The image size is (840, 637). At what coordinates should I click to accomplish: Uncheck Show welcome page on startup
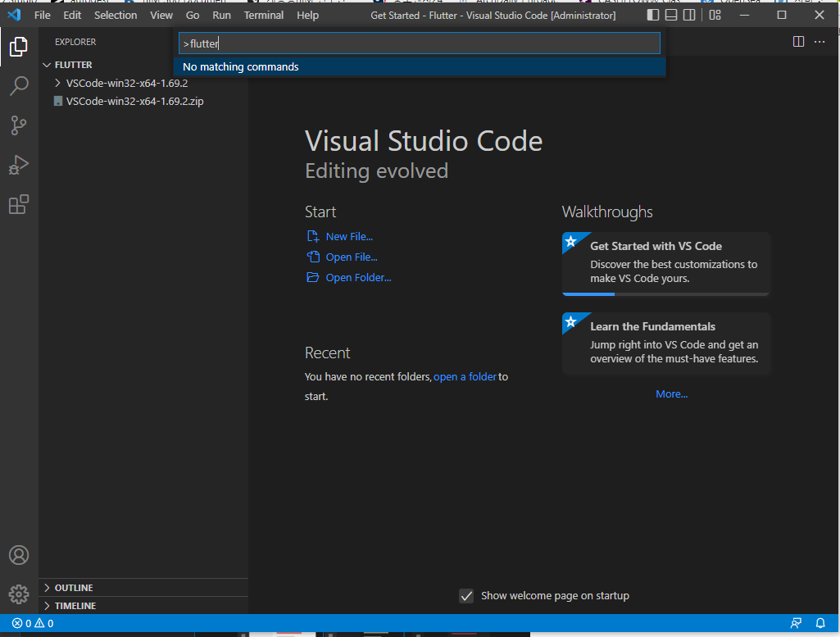(466, 596)
